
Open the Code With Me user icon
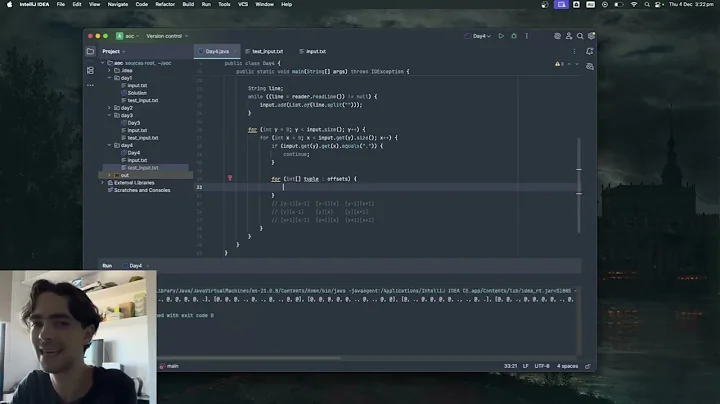click(568, 36)
